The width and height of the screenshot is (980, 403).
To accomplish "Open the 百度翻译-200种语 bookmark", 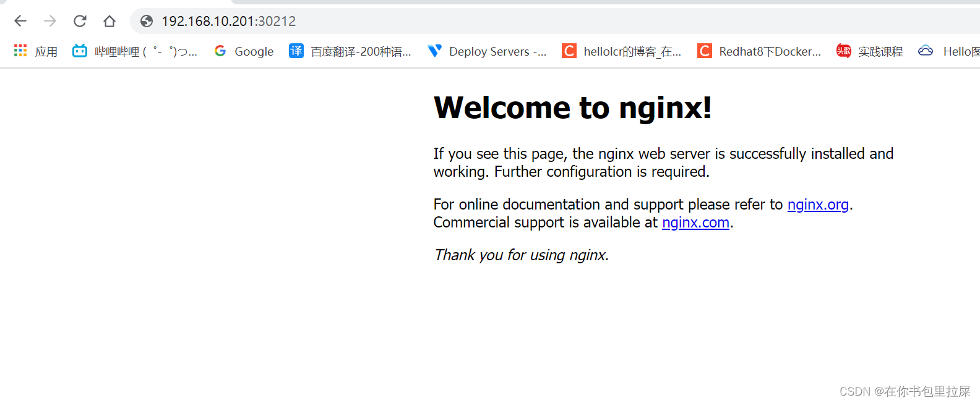I will pos(361,51).
